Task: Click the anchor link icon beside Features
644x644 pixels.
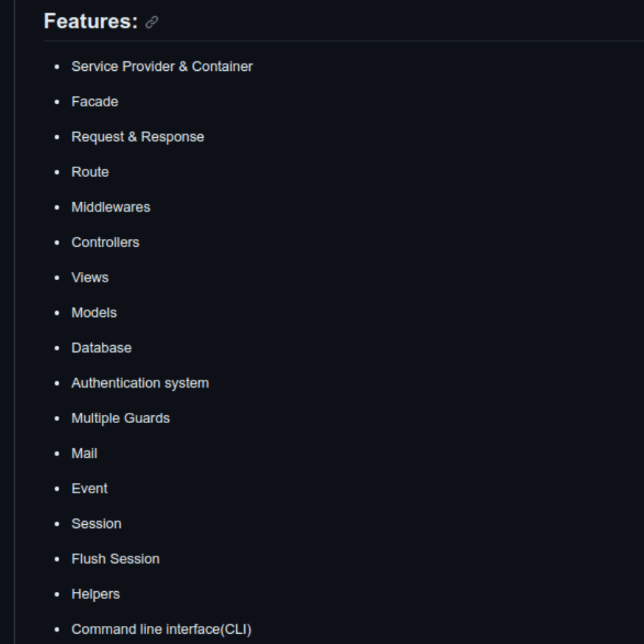Action: [x=152, y=23]
